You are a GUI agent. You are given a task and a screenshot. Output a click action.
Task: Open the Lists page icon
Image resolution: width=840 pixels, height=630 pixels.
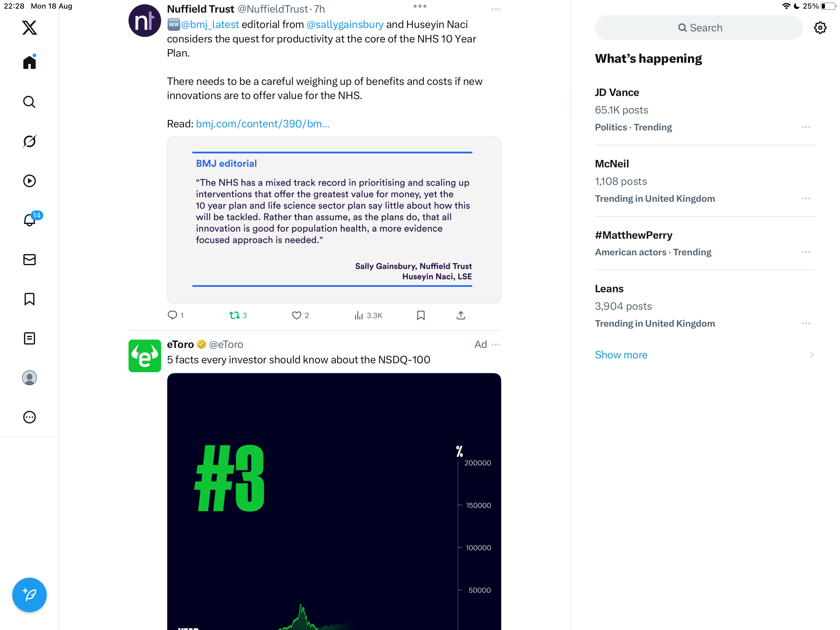click(x=29, y=338)
